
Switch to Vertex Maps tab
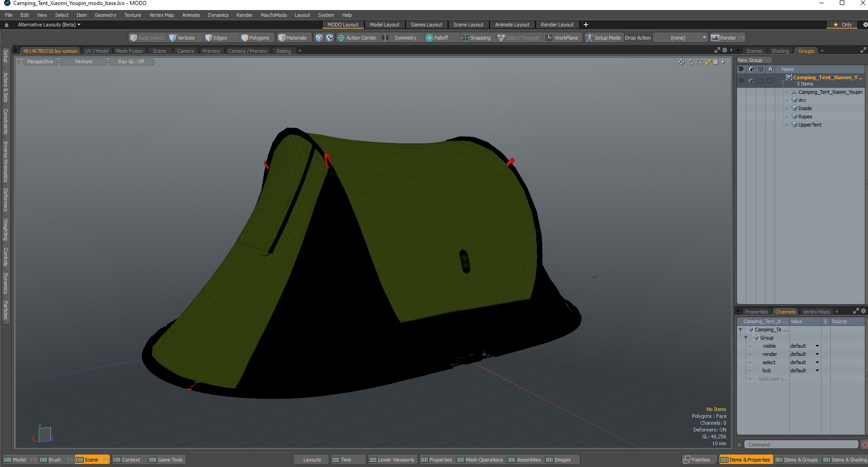pyautogui.click(x=816, y=312)
